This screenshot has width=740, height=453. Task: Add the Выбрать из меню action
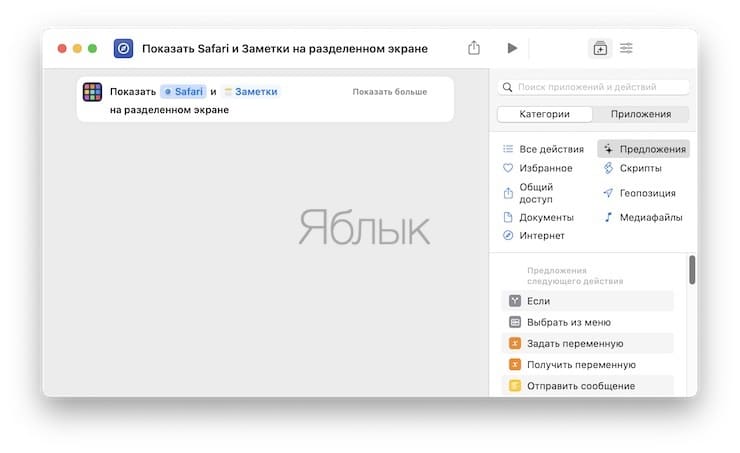tap(588, 322)
